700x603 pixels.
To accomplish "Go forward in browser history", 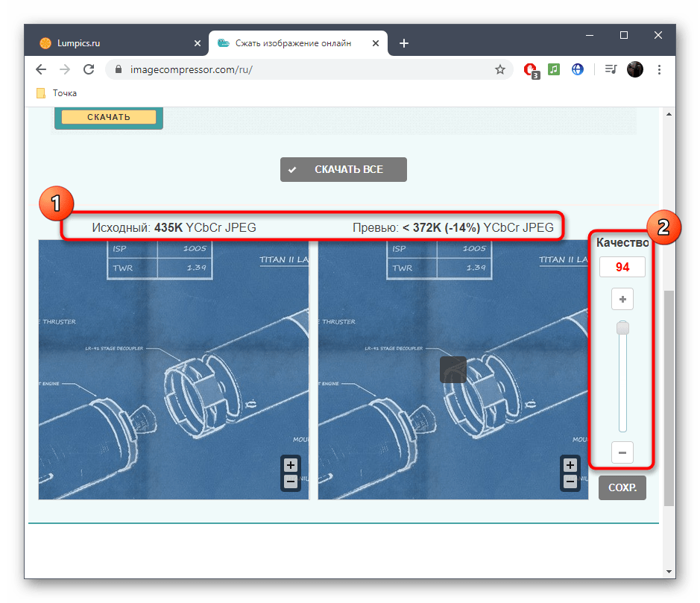I will tap(65, 69).
